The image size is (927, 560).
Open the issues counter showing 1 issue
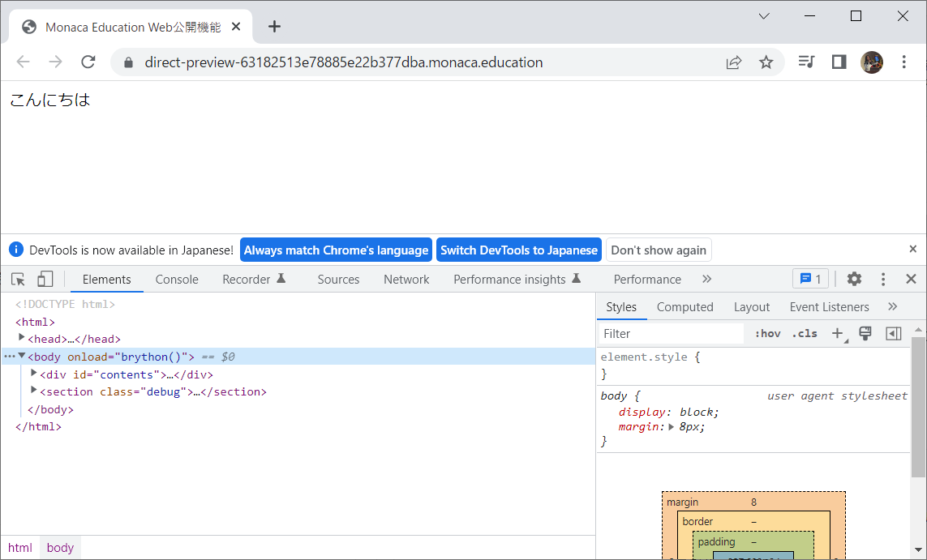[810, 278]
